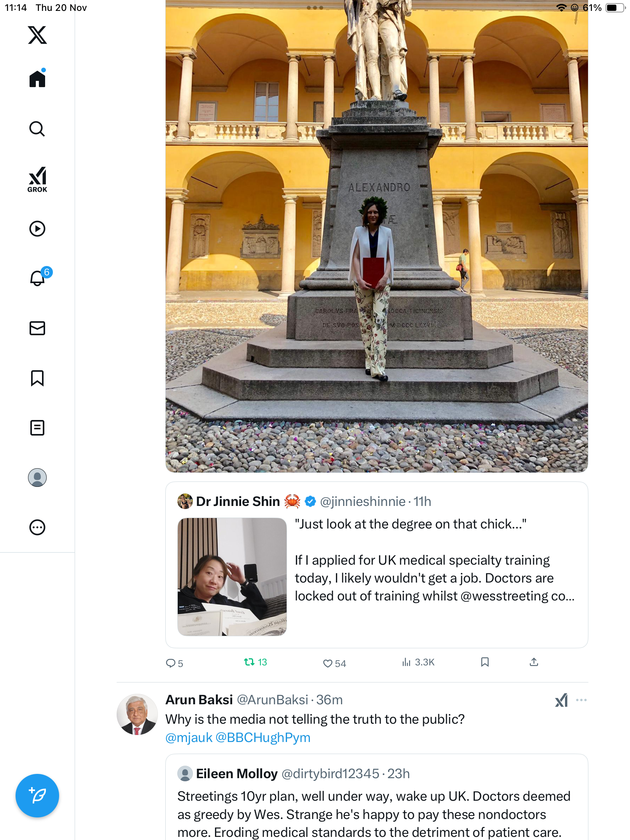630x840 pixels.
Task: Open more options on Arun Baksi's post
Action: (x=581, y=700)
